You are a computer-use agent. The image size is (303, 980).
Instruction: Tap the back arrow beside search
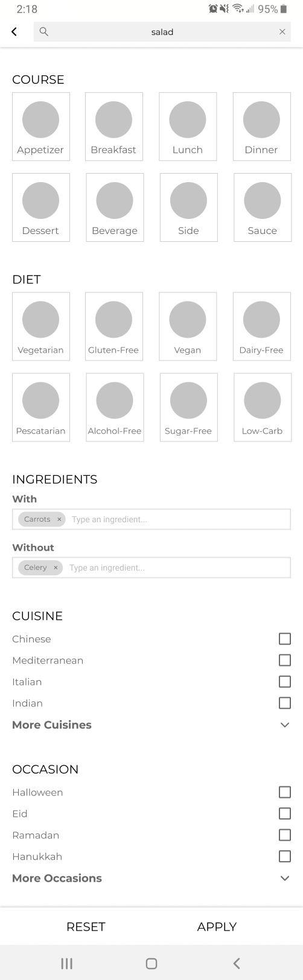tap(14, 32)
